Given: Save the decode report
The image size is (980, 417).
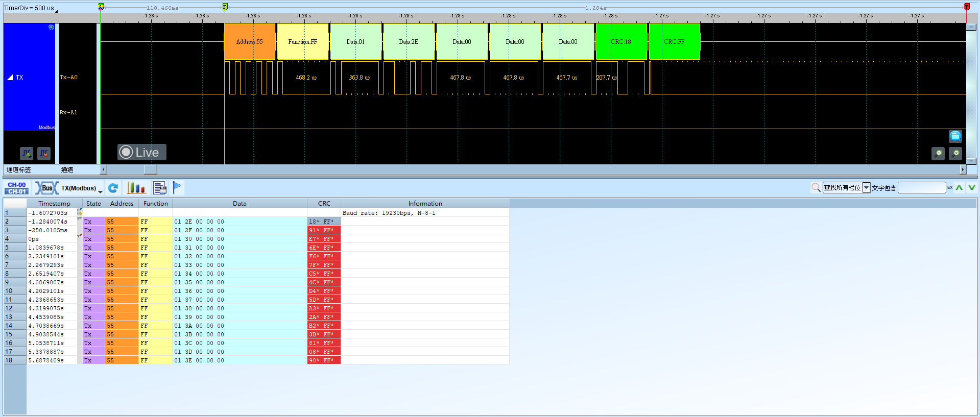Looking at the screenshot, I should tap(160, 188).
